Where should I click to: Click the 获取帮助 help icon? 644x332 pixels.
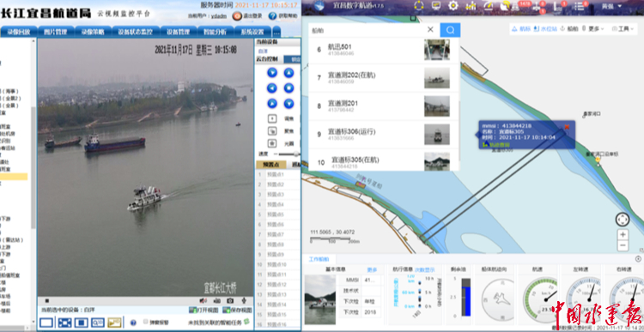[x=273, y=16]
